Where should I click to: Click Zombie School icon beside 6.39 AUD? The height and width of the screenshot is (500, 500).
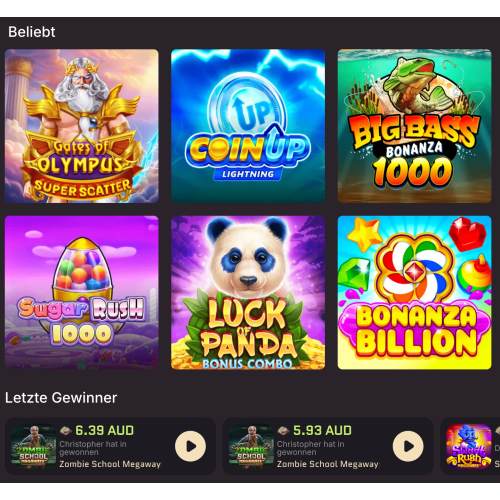tap(33, 446)
